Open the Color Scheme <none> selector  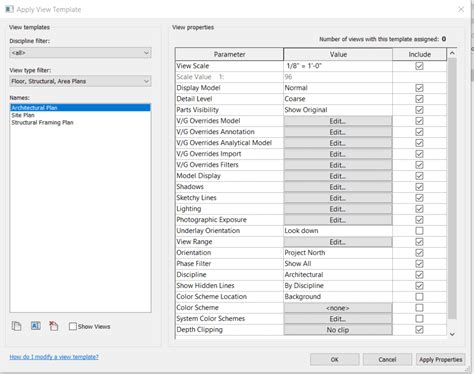[x=338, y=308]
